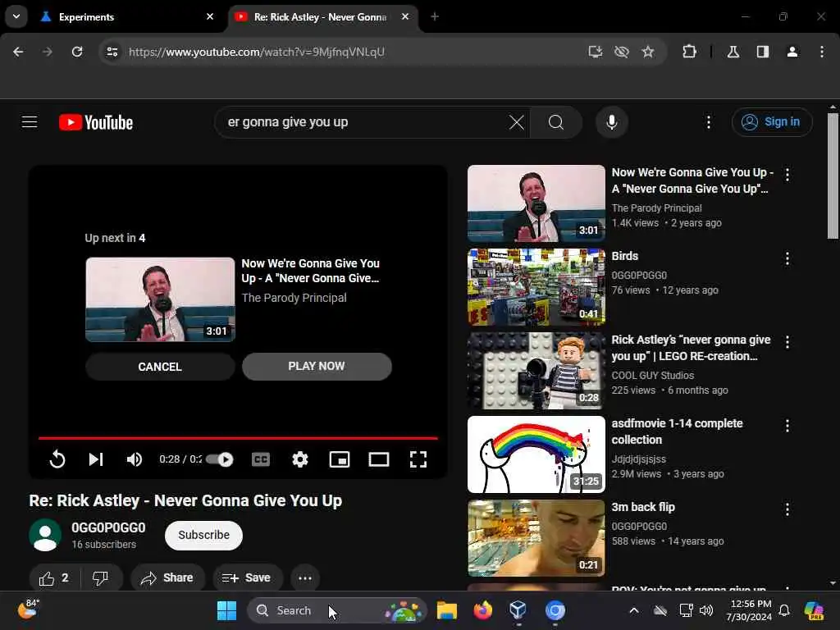Mute the video volume speaker
The height and width of the screenshot is (630, 840).
(134, 459)
